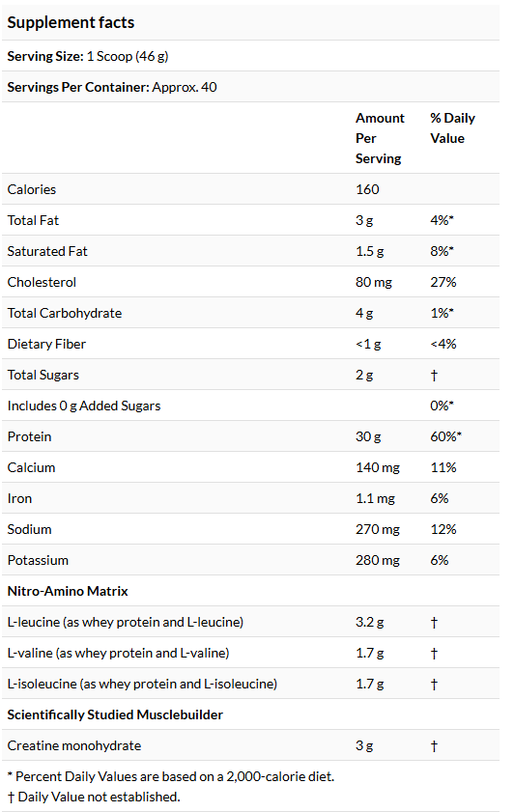Select the Scientifically Studied Musclebuilder heading
Viewport: 514px width, 812px height.
pos(115,714)
